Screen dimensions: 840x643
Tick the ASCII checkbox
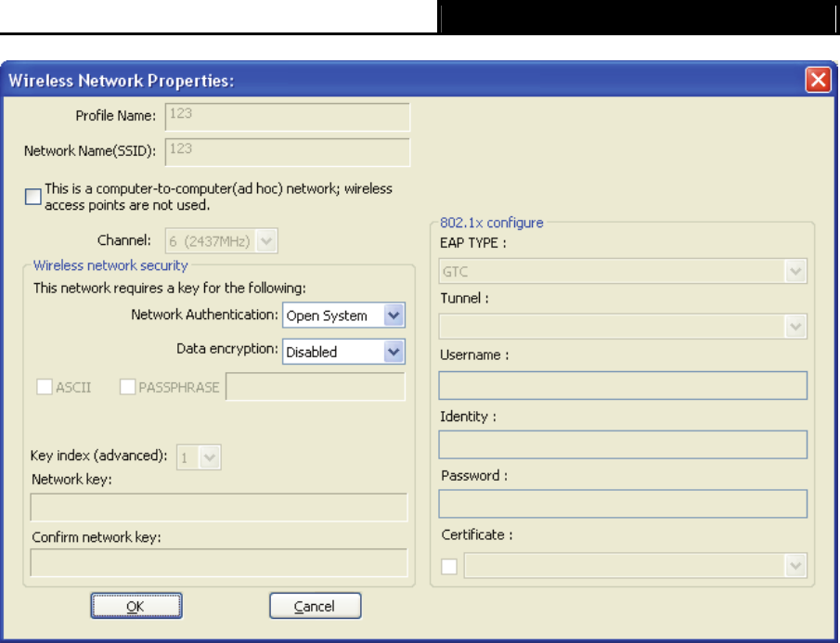45,387
